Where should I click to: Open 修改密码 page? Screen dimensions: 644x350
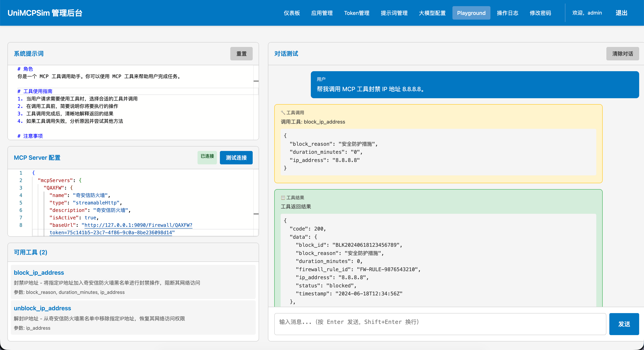point(540,13)
